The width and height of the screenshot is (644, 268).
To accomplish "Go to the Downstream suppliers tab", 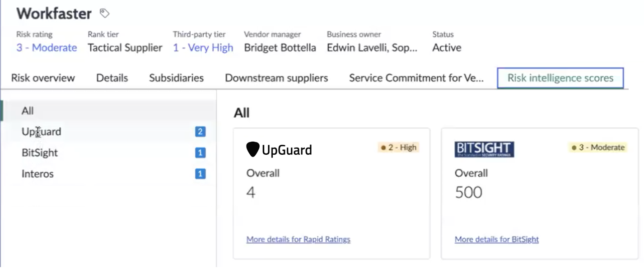I will click(x=276, y=78).
